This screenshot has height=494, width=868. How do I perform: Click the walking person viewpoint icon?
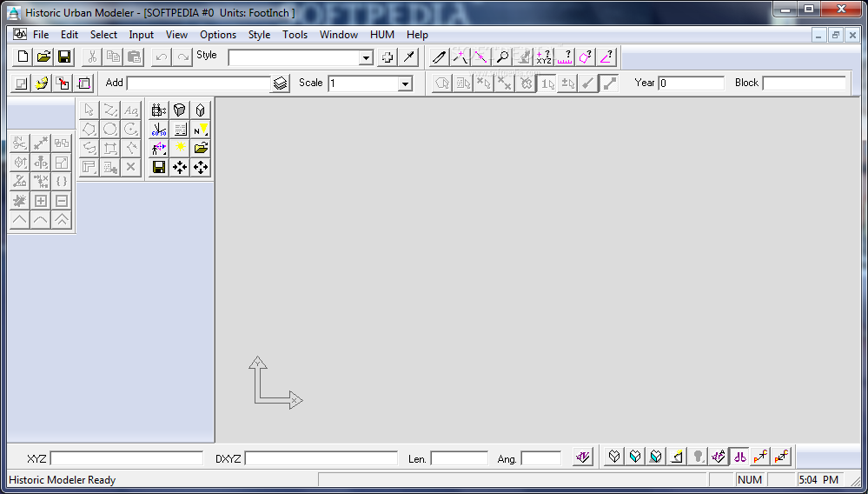point(159,148)
